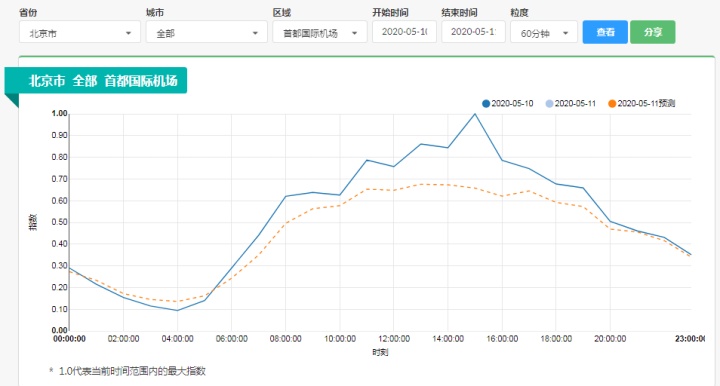Toggle the 2020-05-11 legend series
Image resolution: width=720 pixels, height=386 pixels.
[570, 103]
